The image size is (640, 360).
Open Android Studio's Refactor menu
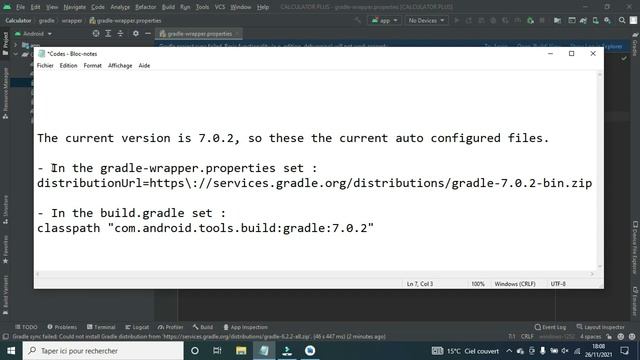click(x=146, y=7)
